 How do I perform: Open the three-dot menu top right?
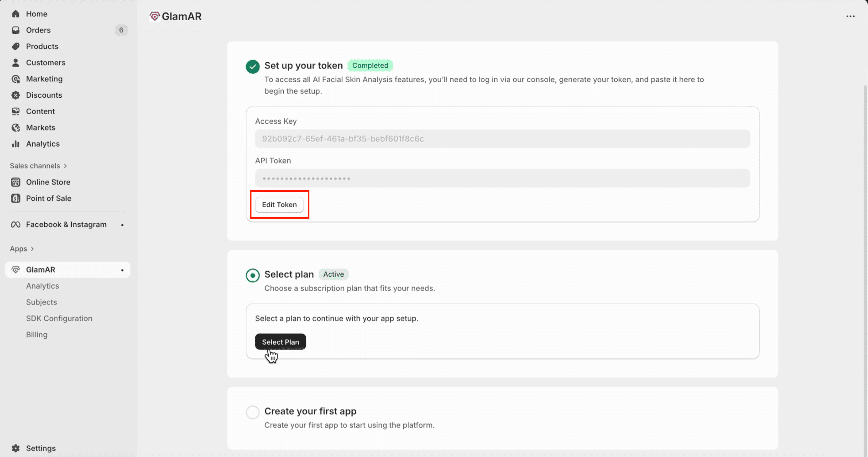(850, 16)
